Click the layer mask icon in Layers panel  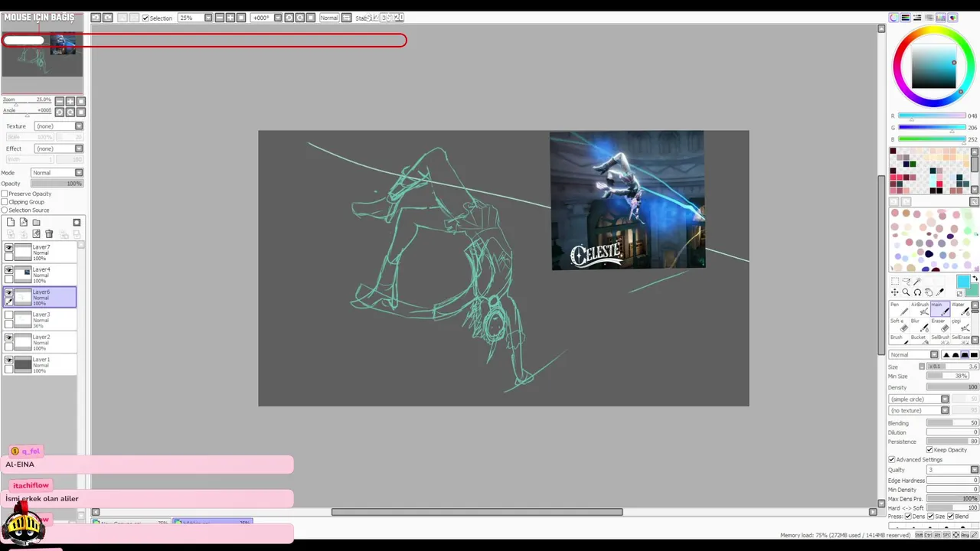(77, 223)
